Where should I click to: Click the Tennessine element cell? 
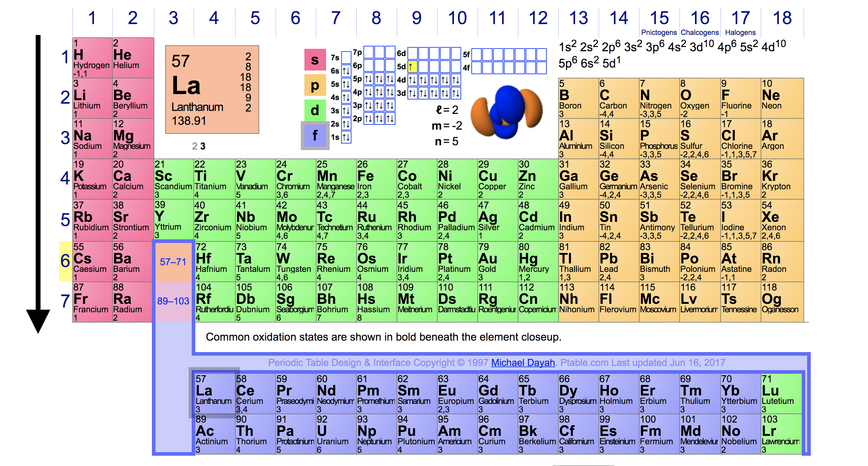click(741, 302)
